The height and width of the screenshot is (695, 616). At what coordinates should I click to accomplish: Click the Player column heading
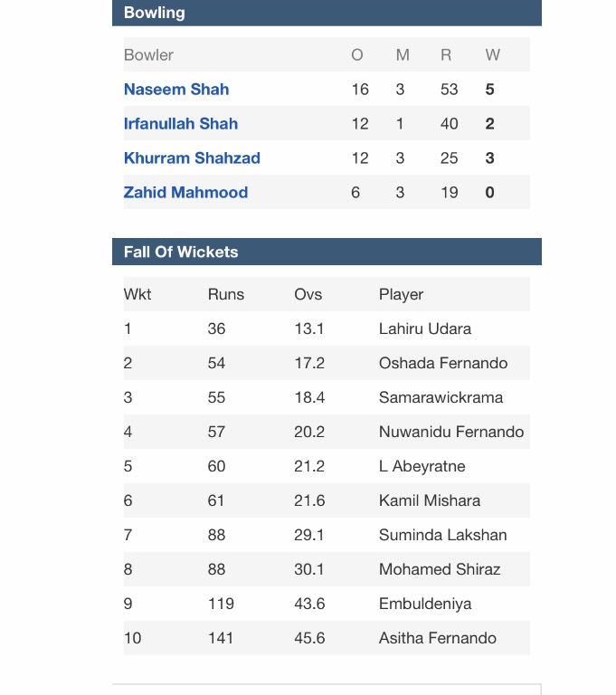point(401,294)
